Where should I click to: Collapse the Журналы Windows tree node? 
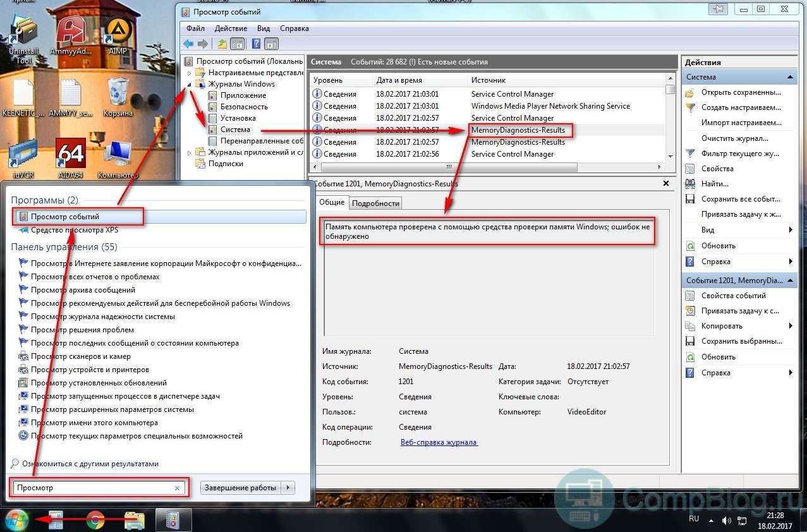[189, 84]
